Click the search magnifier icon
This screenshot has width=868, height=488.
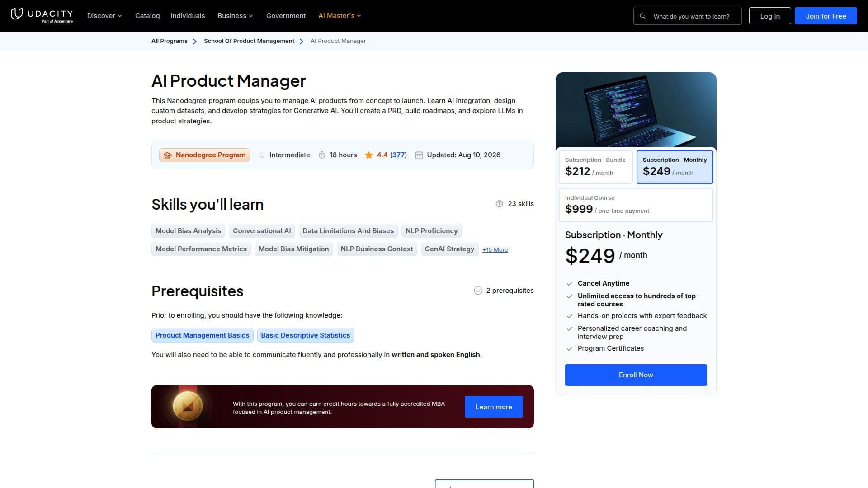[642, 16]
